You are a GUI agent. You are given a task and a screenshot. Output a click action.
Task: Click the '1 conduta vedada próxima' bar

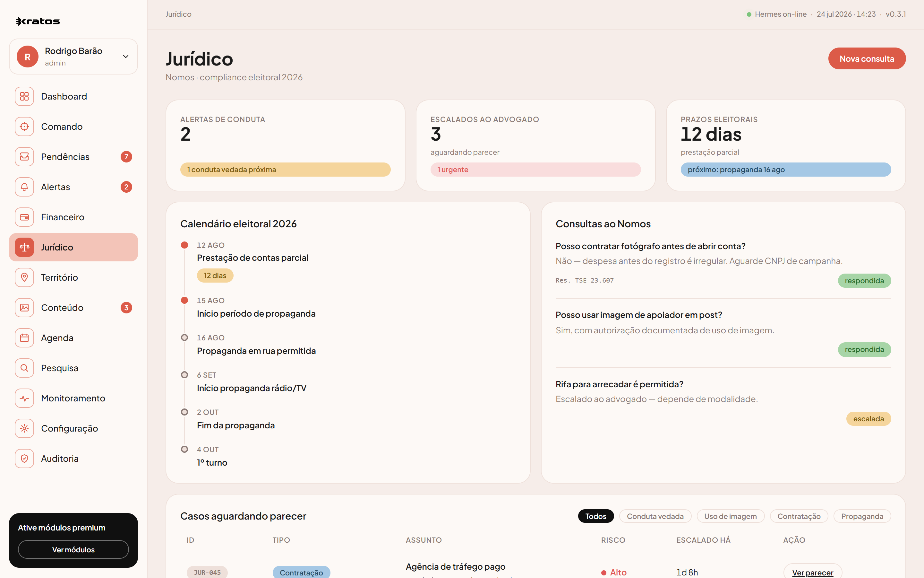pos(285,169)
